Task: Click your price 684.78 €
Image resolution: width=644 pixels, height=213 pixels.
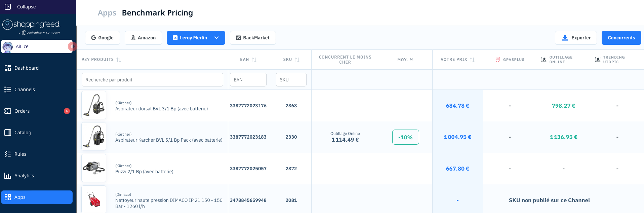Action: [x=457, y=106]
